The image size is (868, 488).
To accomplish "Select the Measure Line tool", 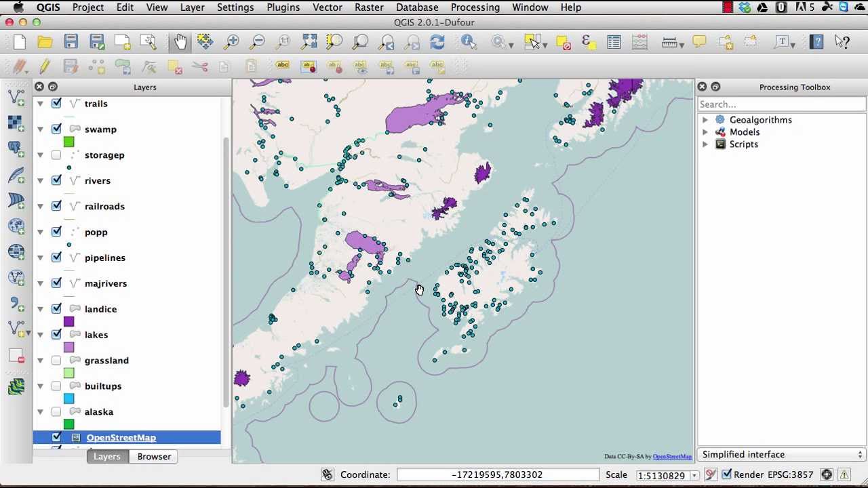I will (669, 42).
